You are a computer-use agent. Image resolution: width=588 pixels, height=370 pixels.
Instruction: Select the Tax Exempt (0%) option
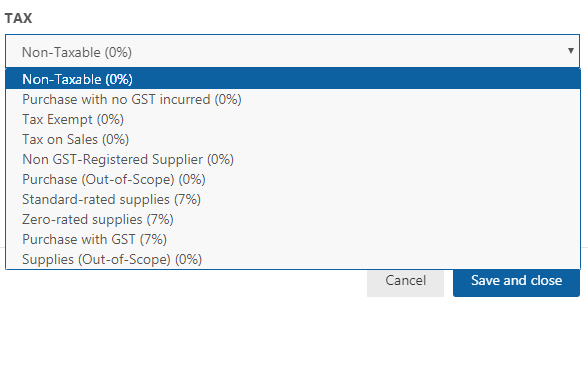click(x=293, y=119)
